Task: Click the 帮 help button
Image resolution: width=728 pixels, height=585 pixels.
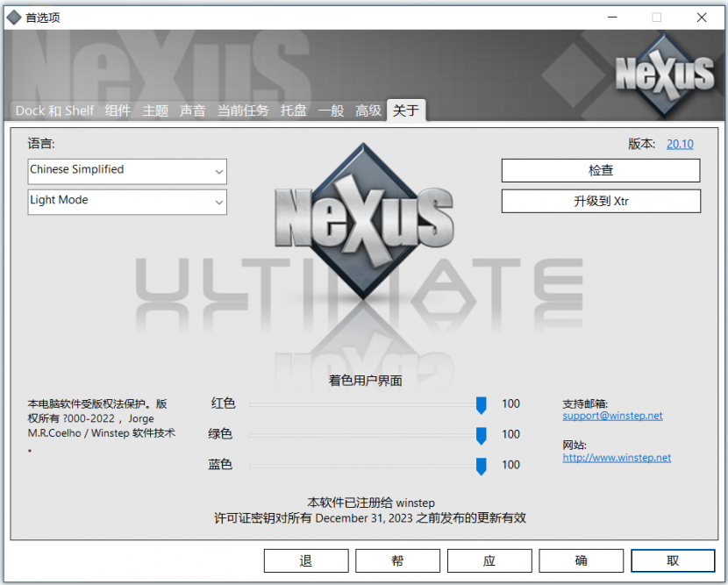Action: [397, 560]
